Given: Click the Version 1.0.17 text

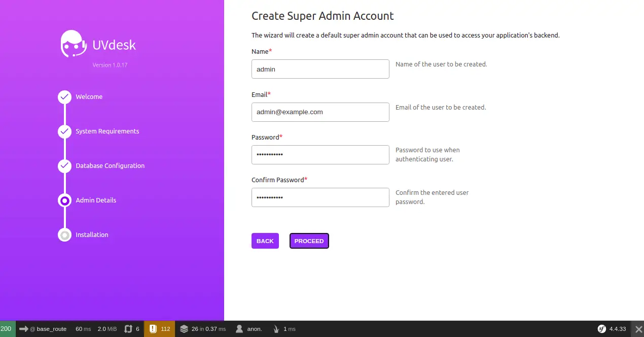Looking at the screenshot, I should pos(110,65).
